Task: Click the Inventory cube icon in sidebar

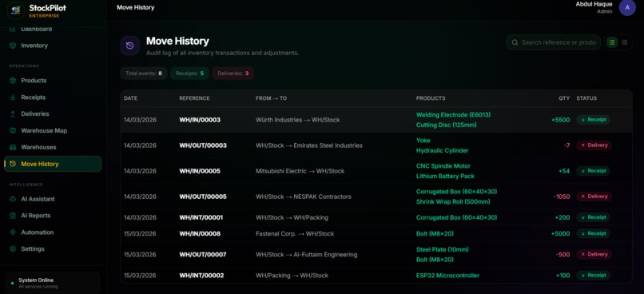Action: (13, 46)
